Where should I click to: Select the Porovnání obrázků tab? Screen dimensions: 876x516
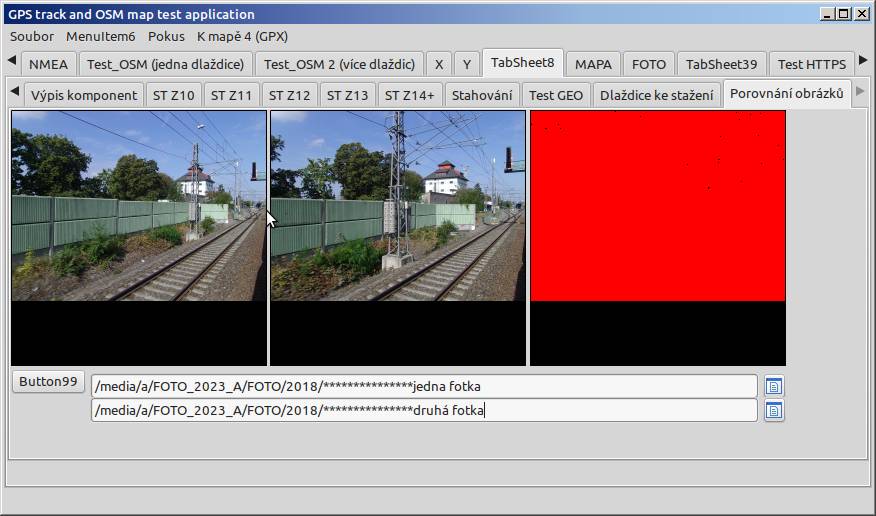(787, 94)
